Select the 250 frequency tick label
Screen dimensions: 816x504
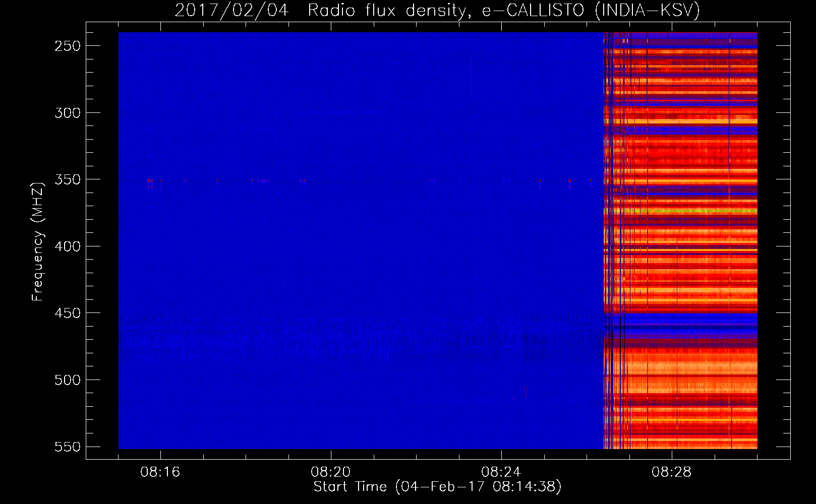[x=68, y=46]
